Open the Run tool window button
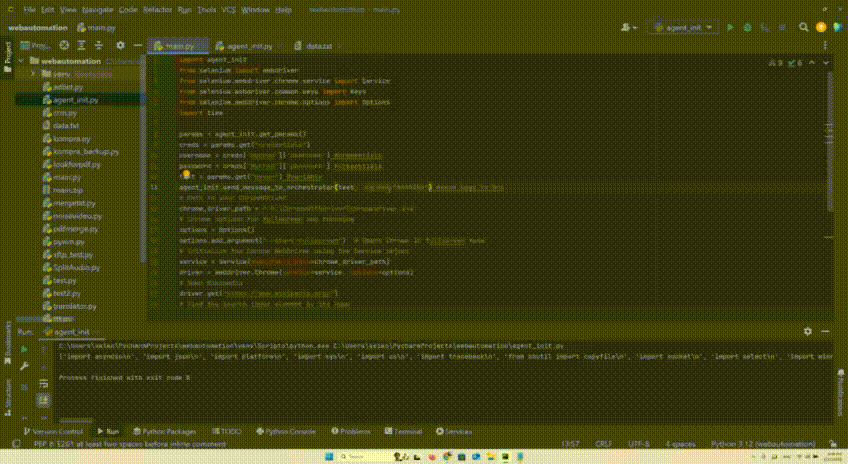The width and height of the screenshot is (848, 464). [108, 432]
